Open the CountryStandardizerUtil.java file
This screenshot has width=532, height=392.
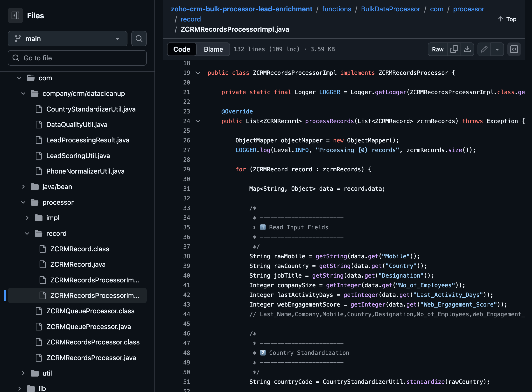click(x=91, y=109)
